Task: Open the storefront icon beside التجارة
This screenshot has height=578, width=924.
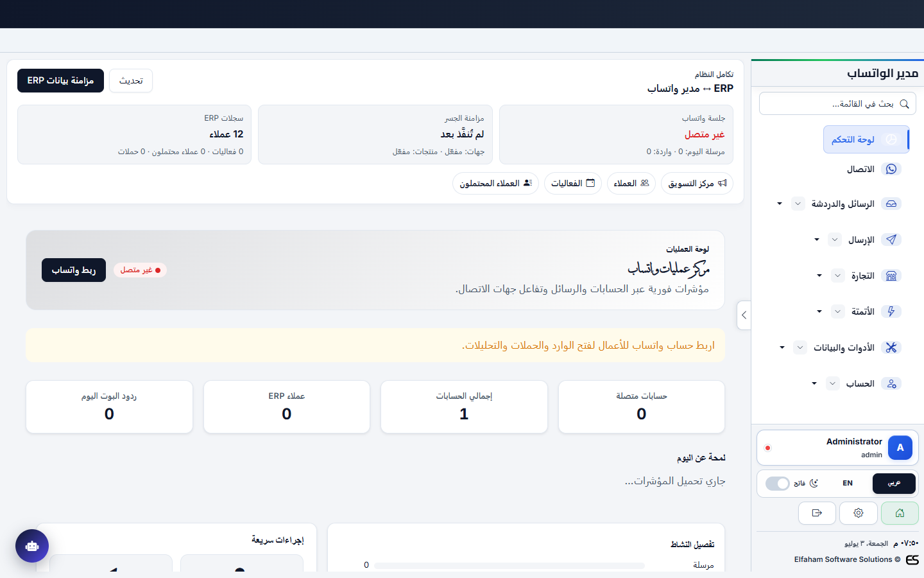Action: tap(891, 276)
